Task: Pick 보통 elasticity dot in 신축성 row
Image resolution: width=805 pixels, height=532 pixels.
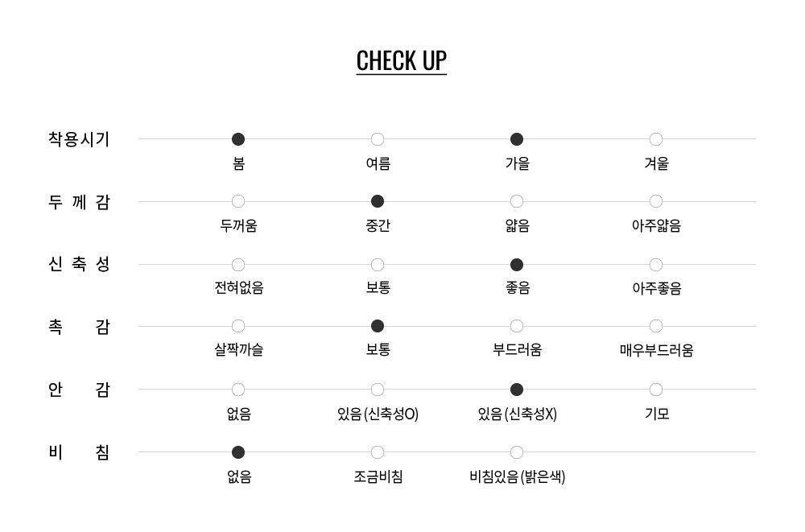Action: (x=378, y=265)
